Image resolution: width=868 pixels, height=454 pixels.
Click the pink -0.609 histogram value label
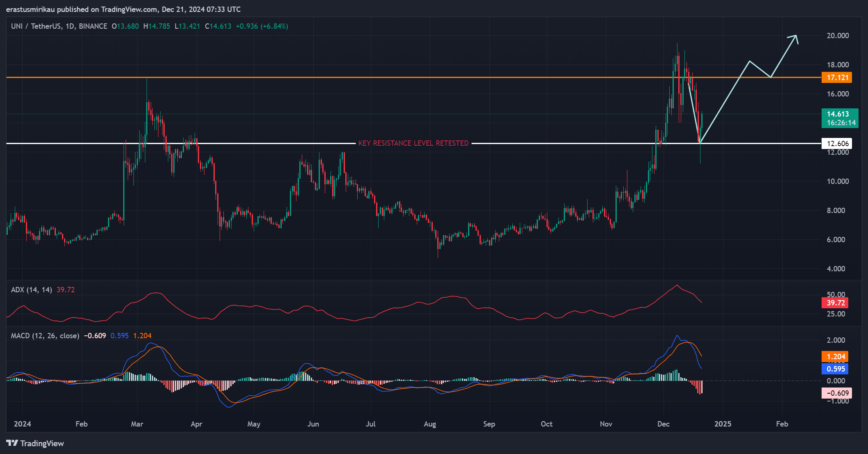click(836, 393)
